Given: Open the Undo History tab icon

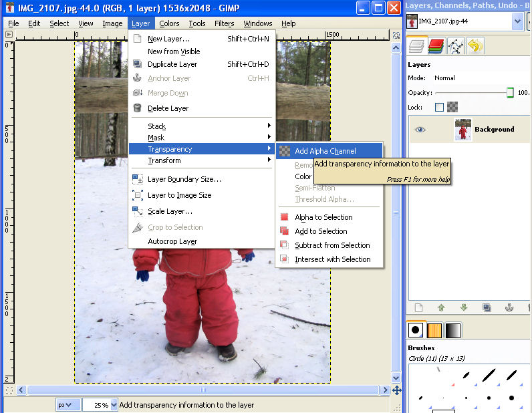Looking at the screenshot, I should (x=475, y=46).
